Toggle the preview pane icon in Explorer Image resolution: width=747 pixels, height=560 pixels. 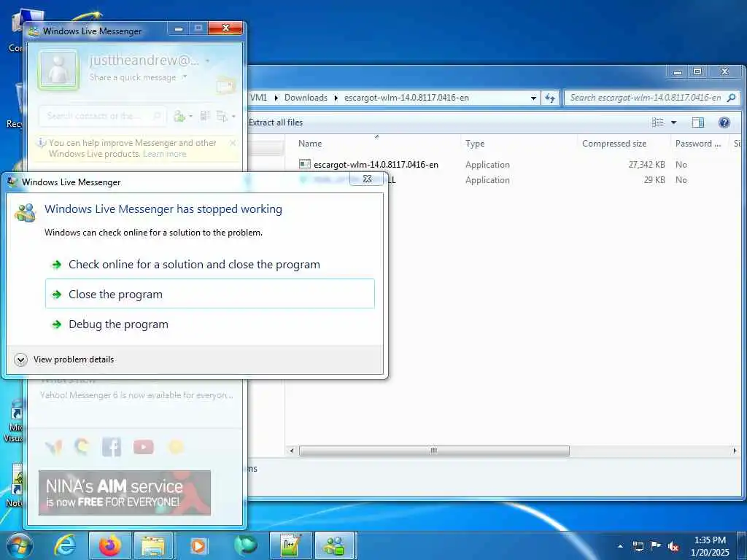click(698, 122)
